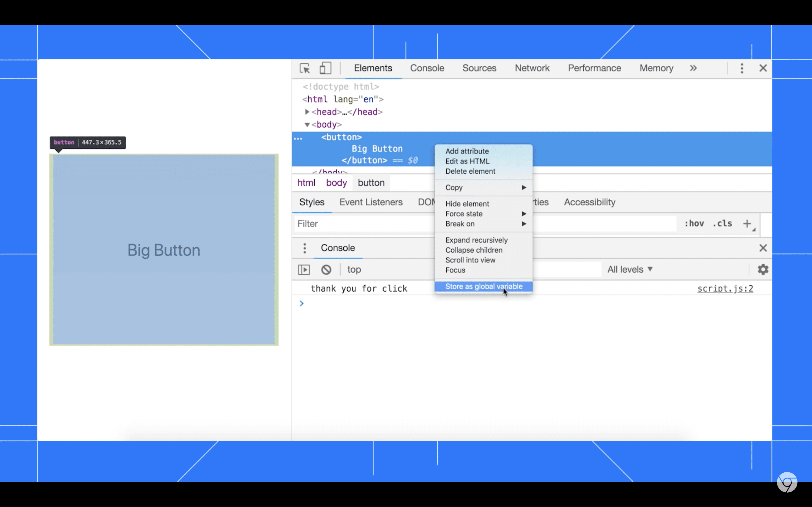Click the Elements panel tab

pyautogui.click(x=373, y=68)
